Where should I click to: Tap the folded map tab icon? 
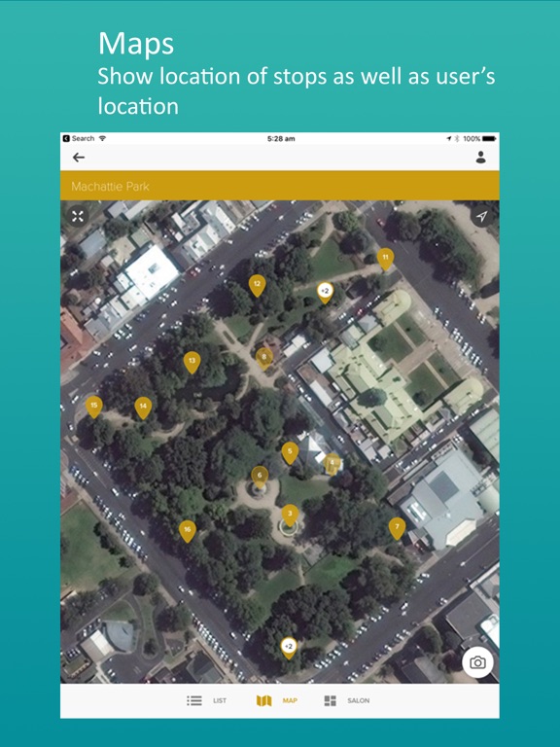(x=263, y=700)
